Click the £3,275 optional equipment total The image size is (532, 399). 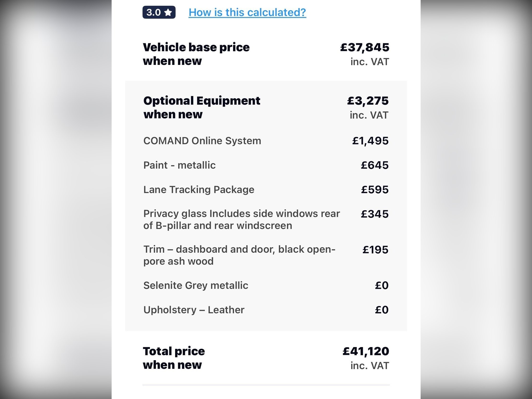pyautogui.click(x=368, y=101)
